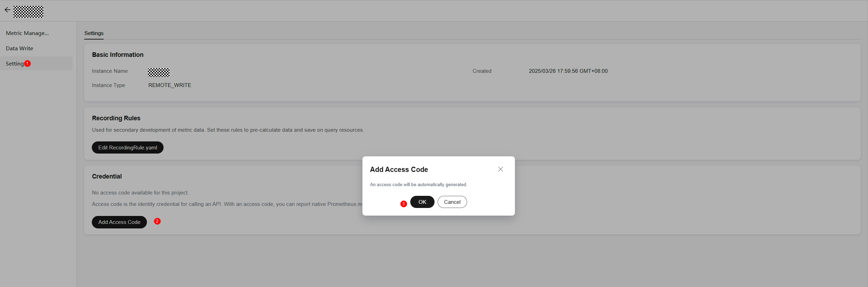The width and height of the screenshot is (868, 287).
Task: Click the Add Access Code dialog title
Action: [399, 169]
